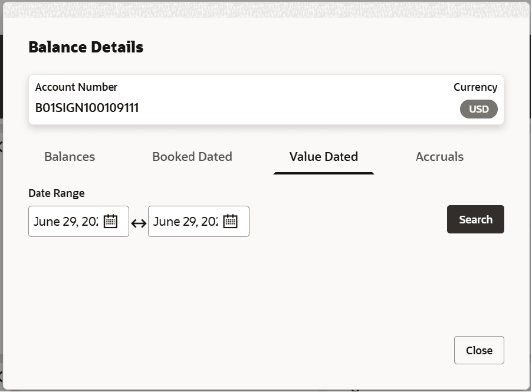This screenshot has width=532, height=392.
Task: Click inside the end date field
Action: pyautogui.click(x=185, y=221)
